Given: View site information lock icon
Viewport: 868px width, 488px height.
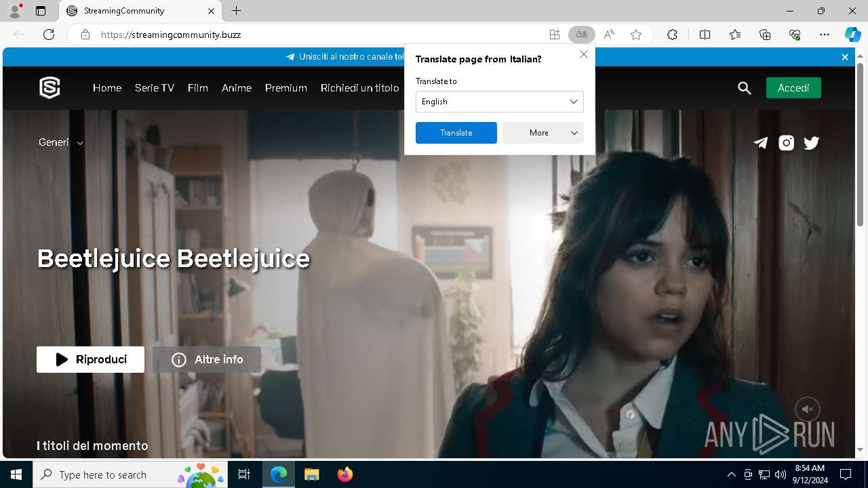Looking at the screenshot, I should coord(85,35).
